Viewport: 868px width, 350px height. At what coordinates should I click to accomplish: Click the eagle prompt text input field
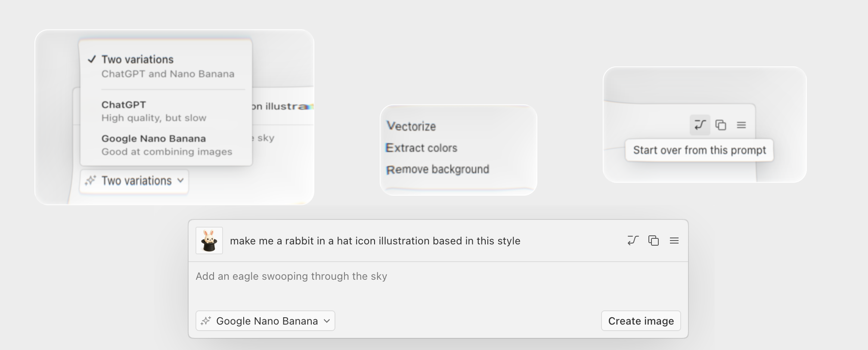coord(438,284)
